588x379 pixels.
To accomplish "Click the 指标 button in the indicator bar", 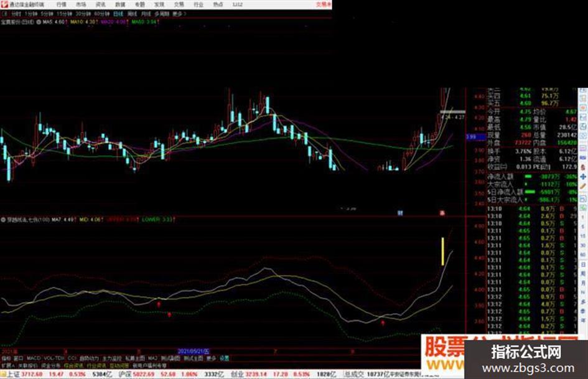I will point(6,358).
